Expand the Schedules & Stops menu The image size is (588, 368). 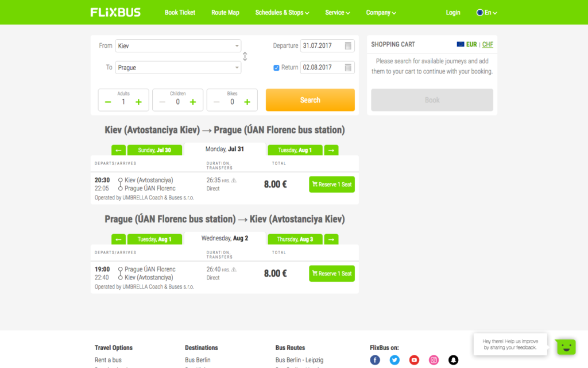(x=282, y=13)
